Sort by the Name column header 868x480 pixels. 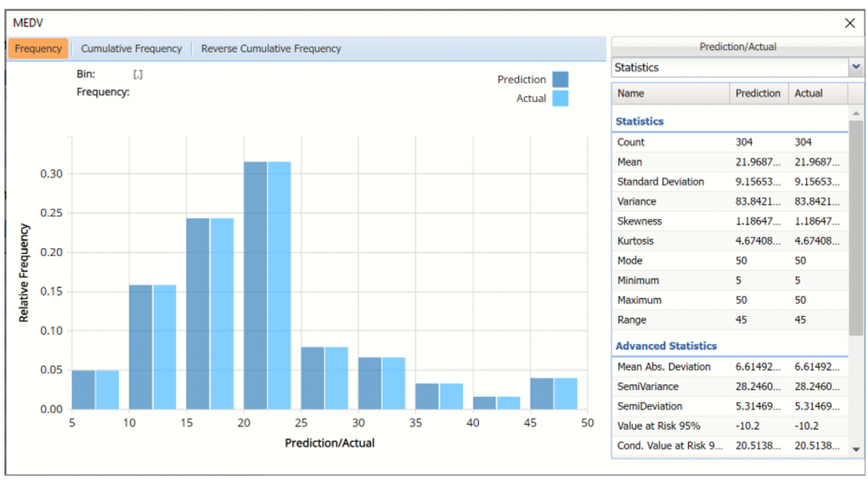click(x=671, y=93)
